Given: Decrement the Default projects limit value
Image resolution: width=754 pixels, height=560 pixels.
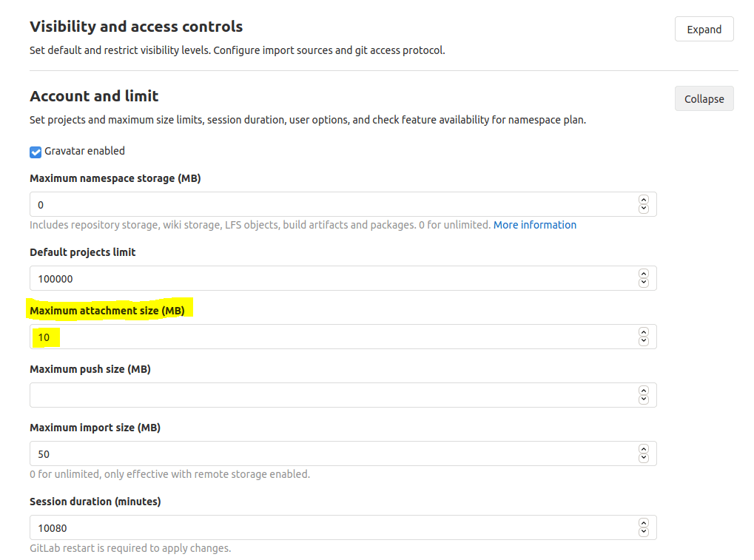Looking at the screenshot, I should 644,283.
